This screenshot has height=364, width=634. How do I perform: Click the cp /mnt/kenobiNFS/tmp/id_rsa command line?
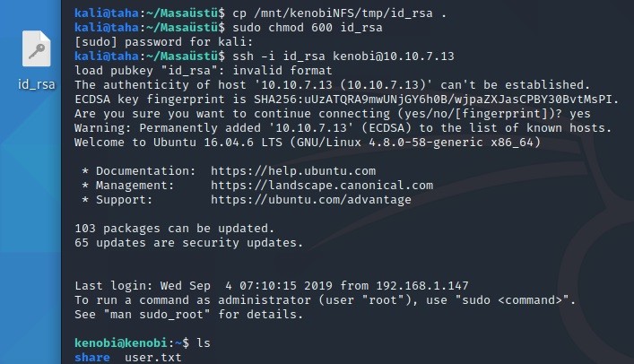pos(317,13)
